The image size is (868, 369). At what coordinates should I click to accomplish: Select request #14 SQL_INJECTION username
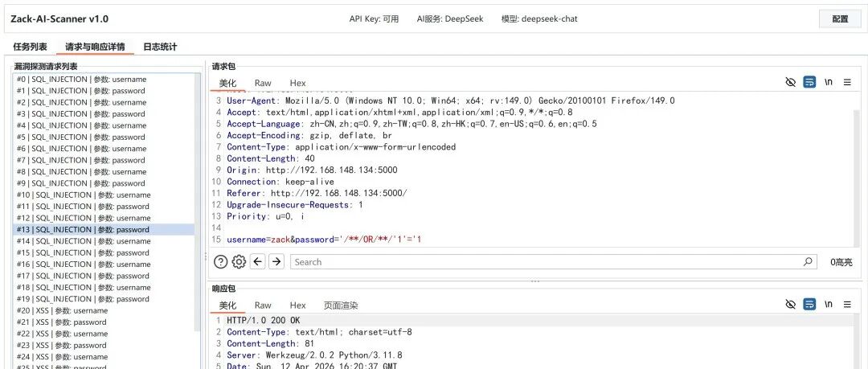[104, 241]
